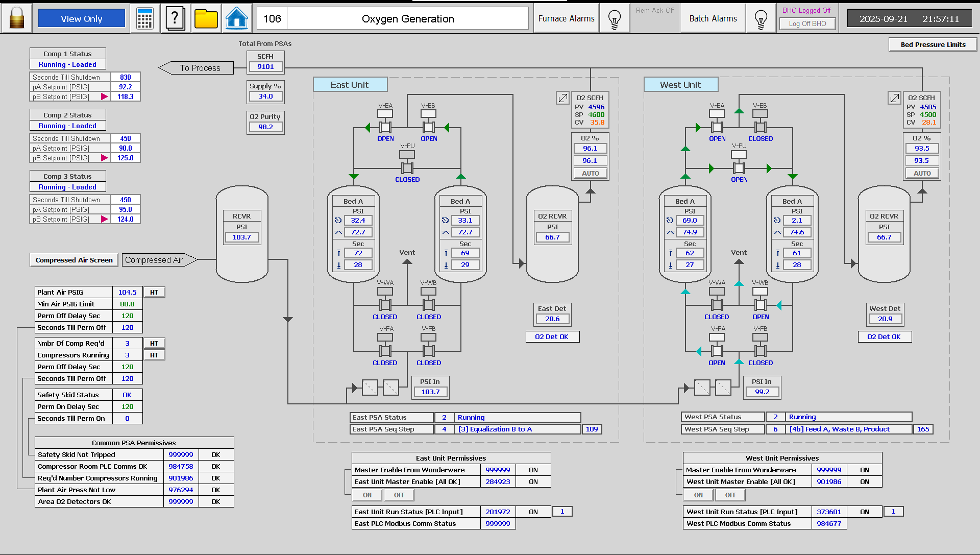Open the calculator tool
This screenshot has width=980, height=555.
pyautogui.click(x=144, y=17)
